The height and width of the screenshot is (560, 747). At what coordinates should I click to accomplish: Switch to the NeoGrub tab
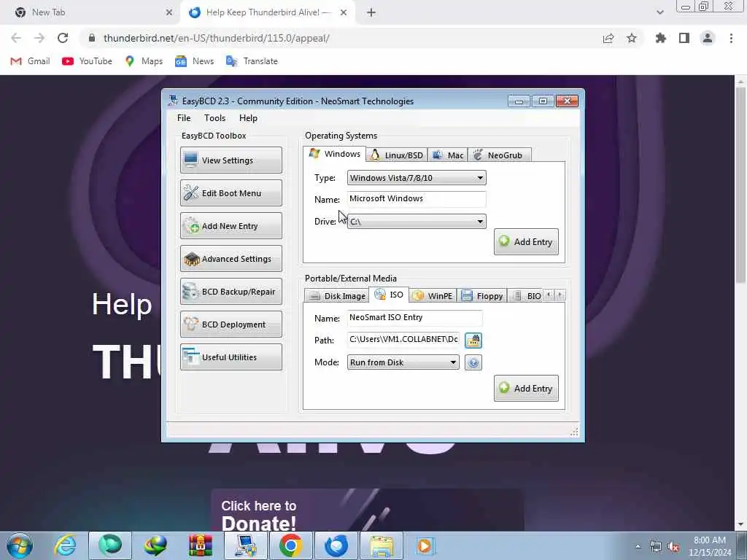pos(499,155)
